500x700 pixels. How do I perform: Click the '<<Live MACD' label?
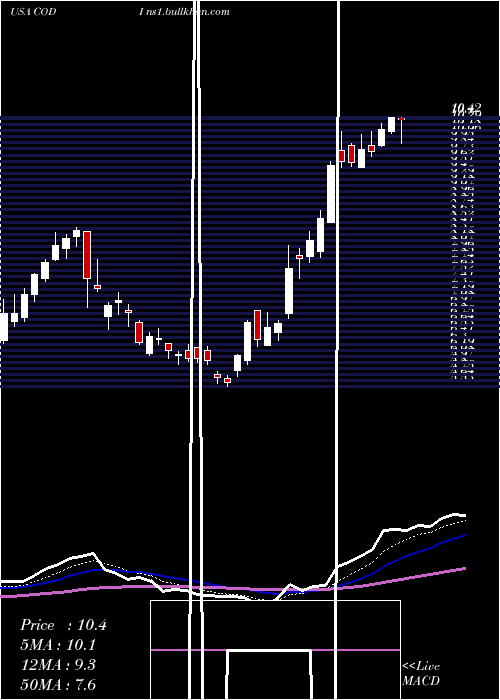pos(421,673)
